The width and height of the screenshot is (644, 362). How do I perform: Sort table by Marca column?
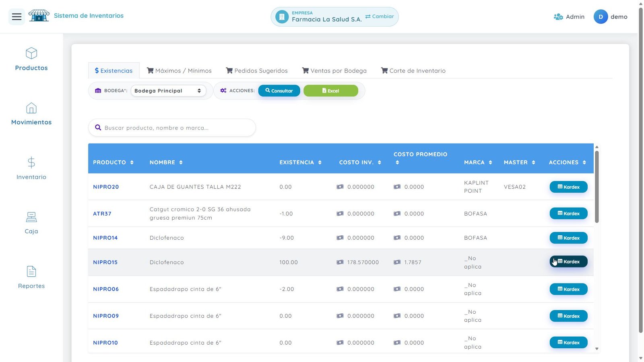pos(490,162)
